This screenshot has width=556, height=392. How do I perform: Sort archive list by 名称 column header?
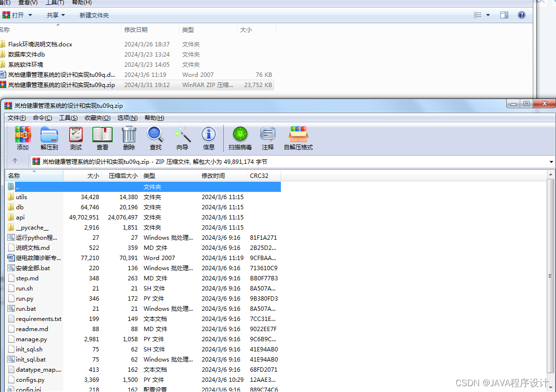click(x=34, y=175)
